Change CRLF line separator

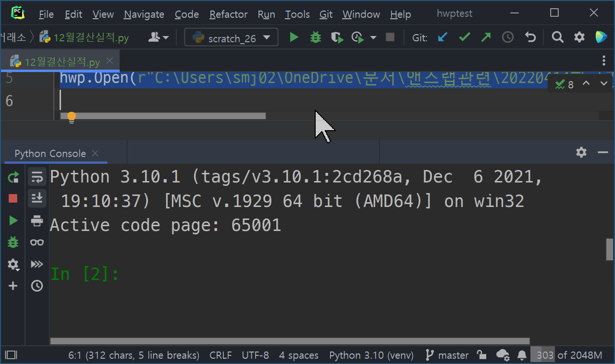221,355
